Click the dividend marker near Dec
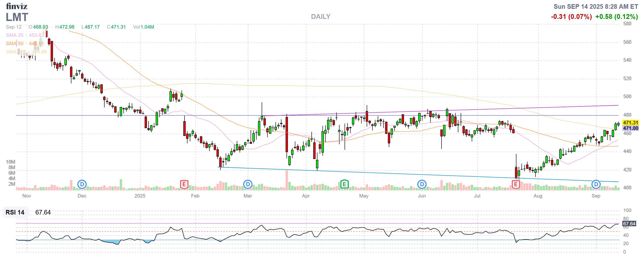This screenshot has height=259, width=644. pyautogui.click(x=82, y=185)
